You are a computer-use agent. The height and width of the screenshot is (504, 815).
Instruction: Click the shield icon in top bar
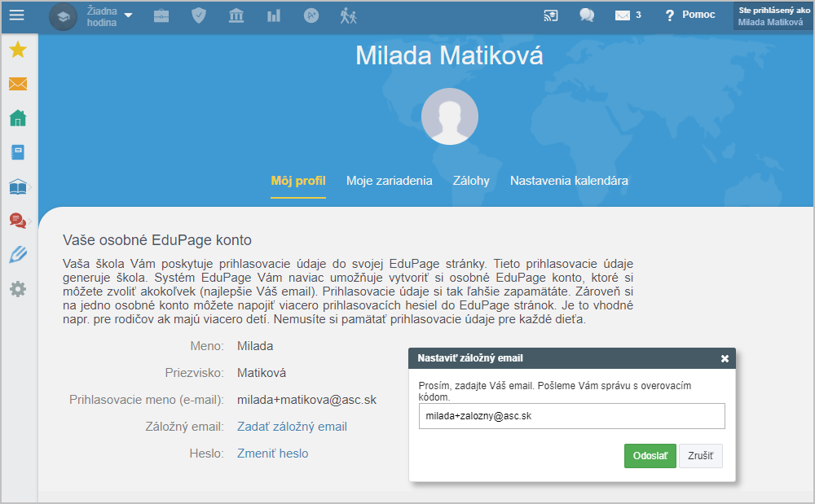click(199, 15)
